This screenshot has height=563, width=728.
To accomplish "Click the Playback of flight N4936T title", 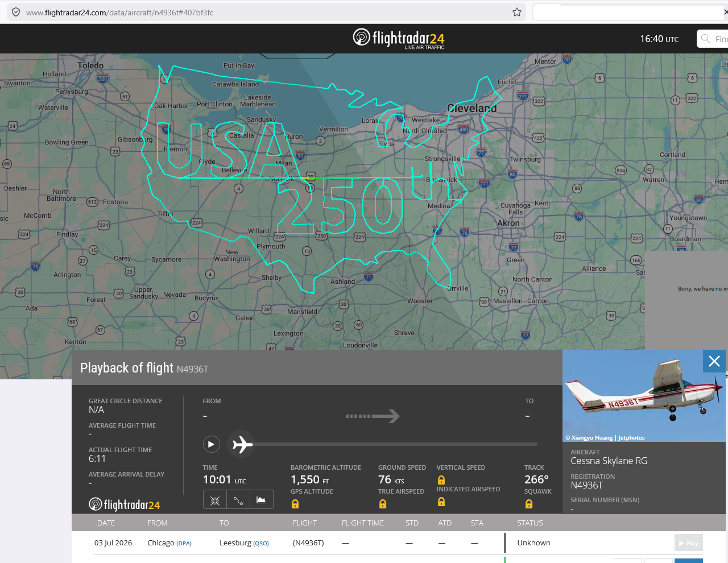I will coord(144,368).
